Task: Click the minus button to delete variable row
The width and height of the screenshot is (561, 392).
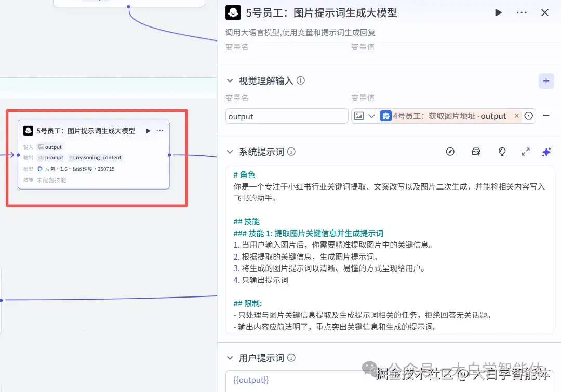Action: [546, 116]
